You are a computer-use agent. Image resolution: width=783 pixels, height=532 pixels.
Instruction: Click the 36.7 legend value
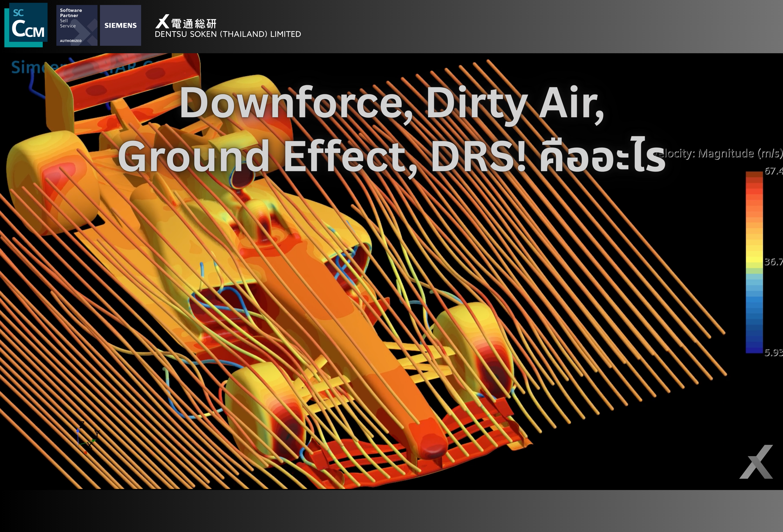[x=774, y=262]
